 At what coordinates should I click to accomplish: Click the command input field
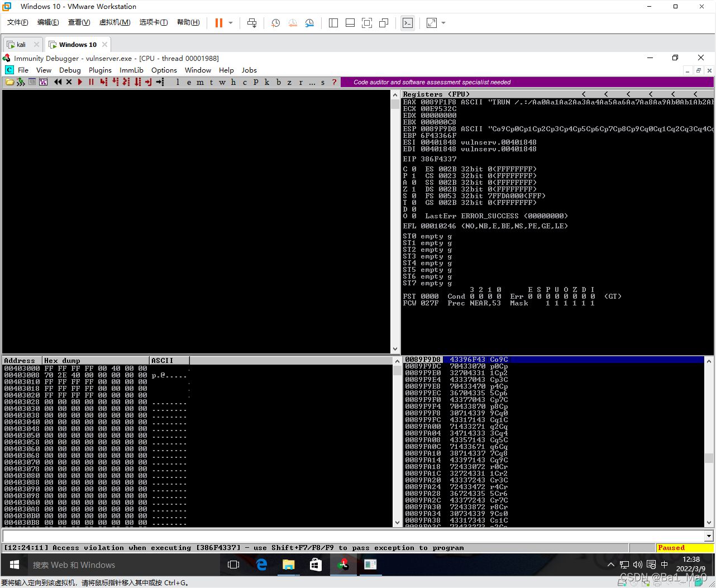(354, 536)
